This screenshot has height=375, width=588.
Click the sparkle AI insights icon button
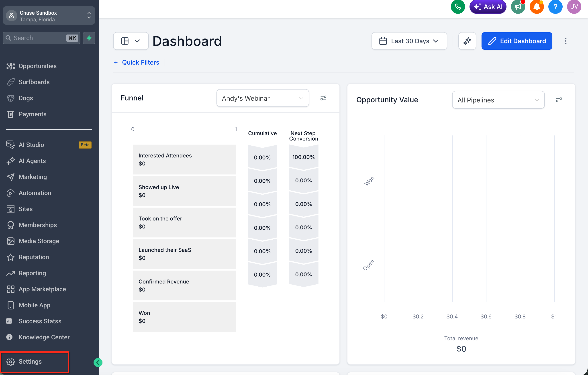tap(467, 41)
